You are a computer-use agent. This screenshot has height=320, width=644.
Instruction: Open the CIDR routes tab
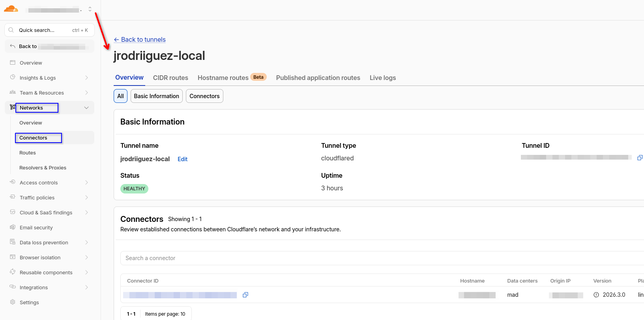coord(170,78)
